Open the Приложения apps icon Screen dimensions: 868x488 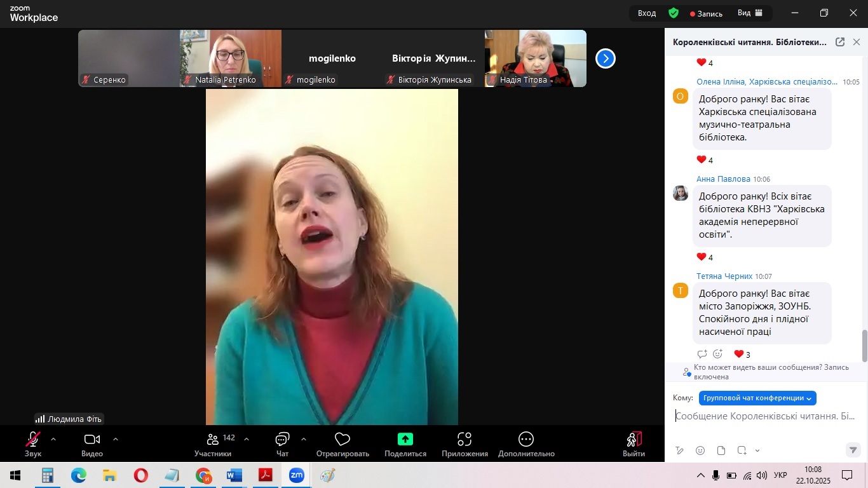point(465,440)
